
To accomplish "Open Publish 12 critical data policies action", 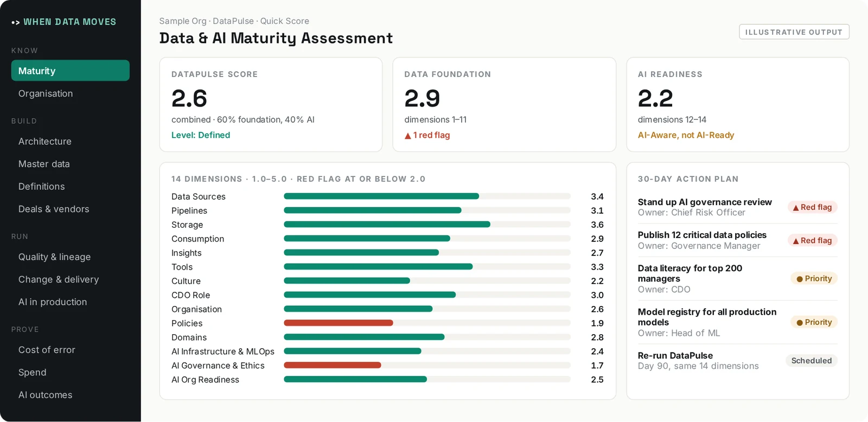I will (x=702, y=235).
